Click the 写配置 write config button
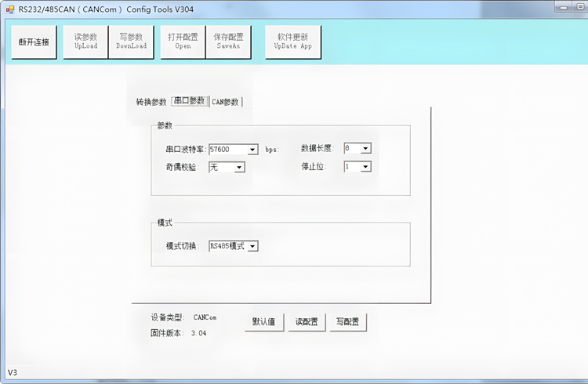The height and width of the screenshot is (384, 588). (347, 322)
